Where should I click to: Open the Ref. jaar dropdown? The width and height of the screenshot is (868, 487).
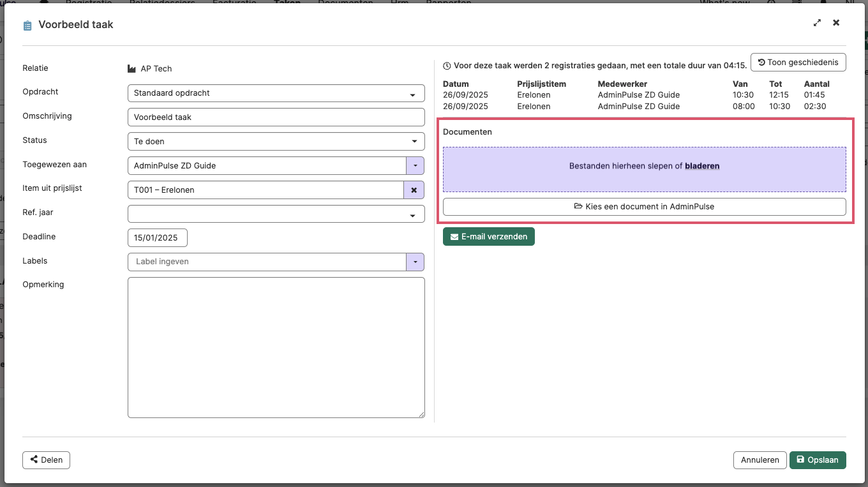[x=276, y=214]
